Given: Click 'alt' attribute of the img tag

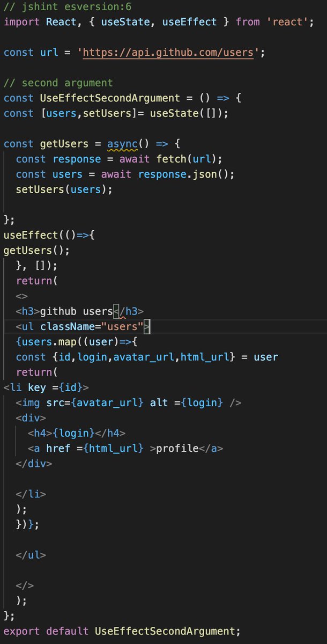Looking at the screenshot, I should (x=159, y=402).
